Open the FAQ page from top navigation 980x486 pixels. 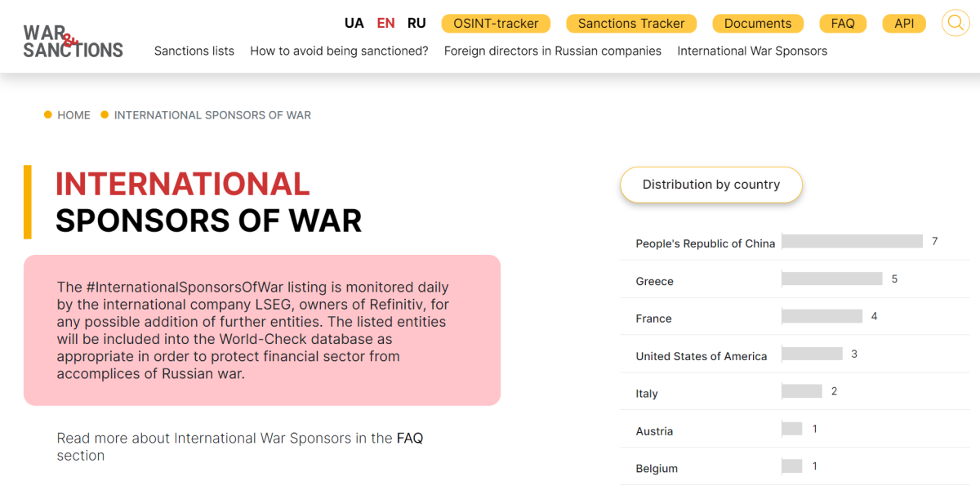tap(843, 24)
